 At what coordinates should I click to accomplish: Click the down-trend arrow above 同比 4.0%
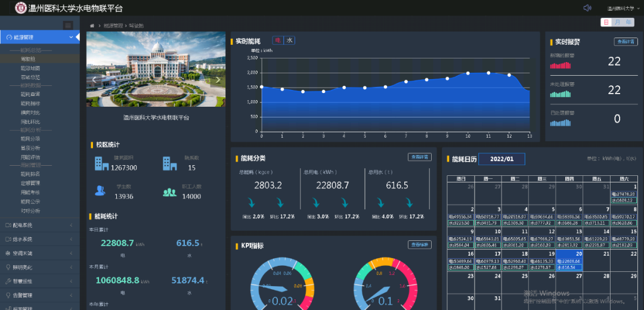pos(380,203)
